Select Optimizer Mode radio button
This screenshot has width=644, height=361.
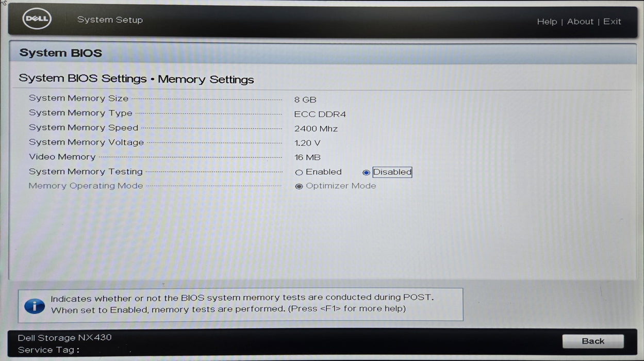299,186
